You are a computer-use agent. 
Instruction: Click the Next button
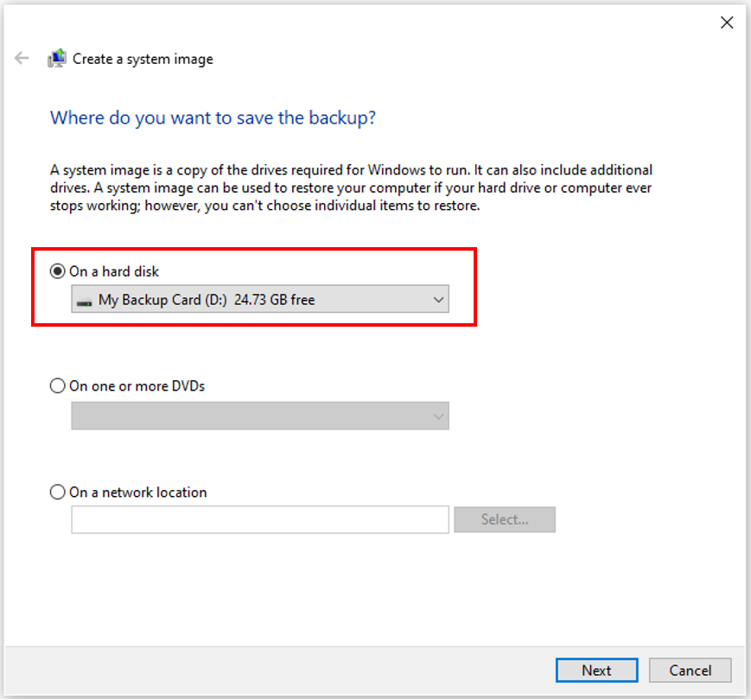(596, 670)
